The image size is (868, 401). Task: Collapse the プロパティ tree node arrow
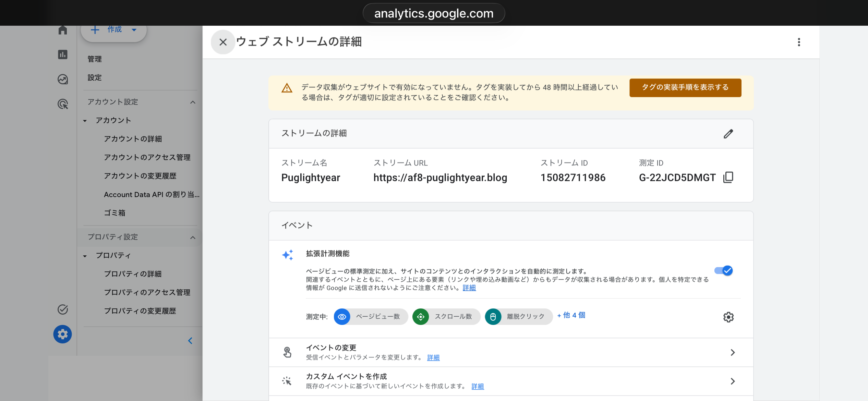[x=85, y=256]
